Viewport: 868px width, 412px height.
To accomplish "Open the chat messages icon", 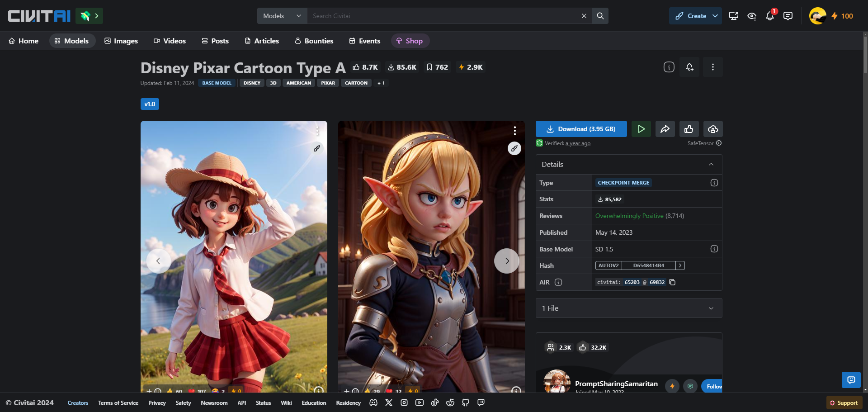I will (788, 16).
